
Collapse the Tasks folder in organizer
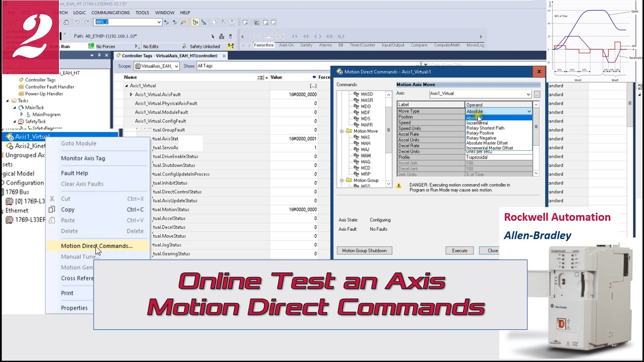[8, 101]
